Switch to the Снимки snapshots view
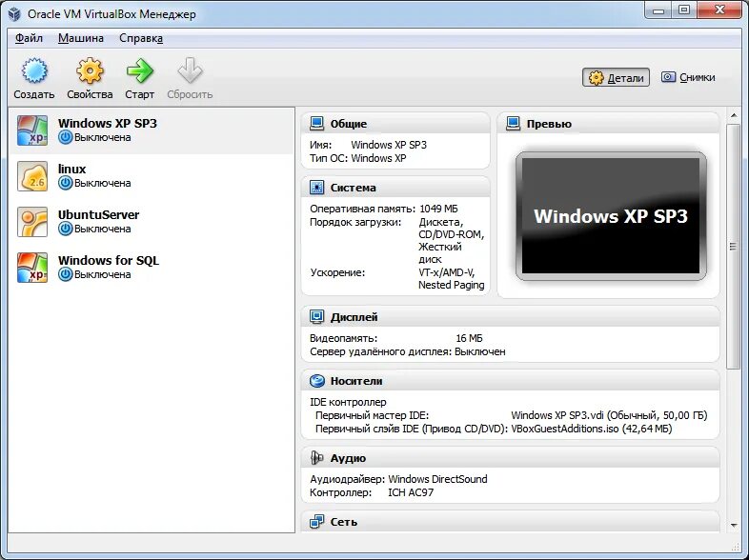The height and width of the screenshot is (560, 749). click(x=688, y=77)
